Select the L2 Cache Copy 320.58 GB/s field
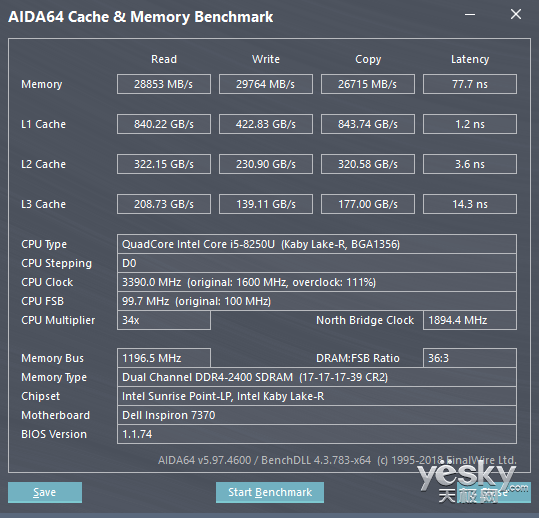 (x=368, y=164)
